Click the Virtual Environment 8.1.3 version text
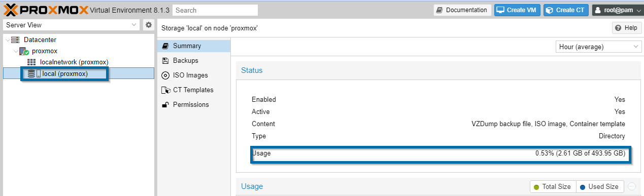The height and width of the screenshot is (196, 644). [x=129, y=10]
